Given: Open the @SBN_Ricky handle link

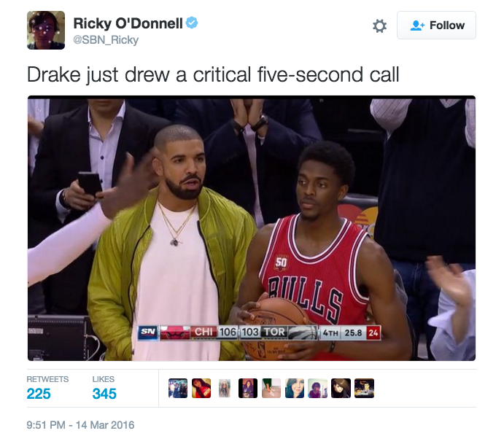Looking at the screenshot, I should tap(106, 40).
